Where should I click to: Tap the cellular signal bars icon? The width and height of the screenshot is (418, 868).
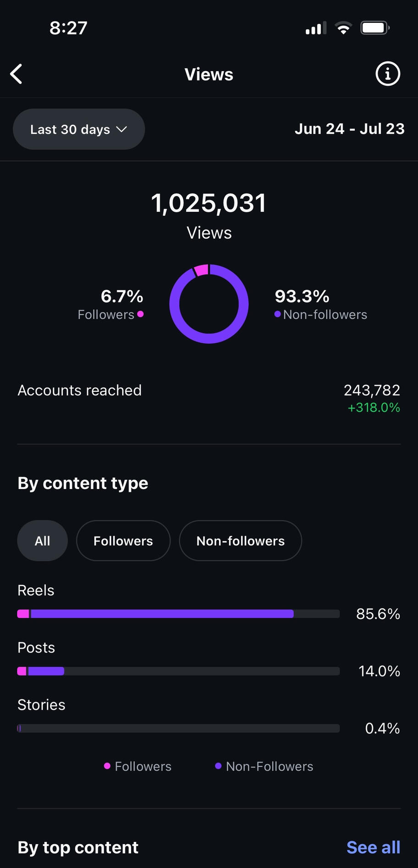[316, 28]
